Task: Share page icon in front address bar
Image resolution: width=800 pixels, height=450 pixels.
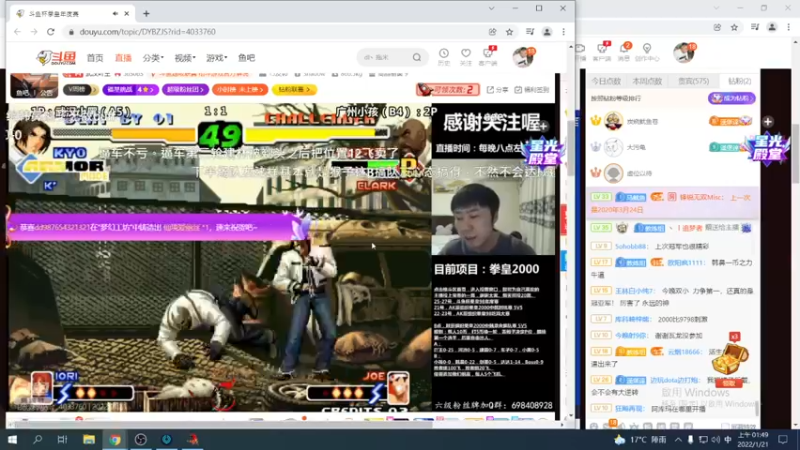Action: pos(492,32)
